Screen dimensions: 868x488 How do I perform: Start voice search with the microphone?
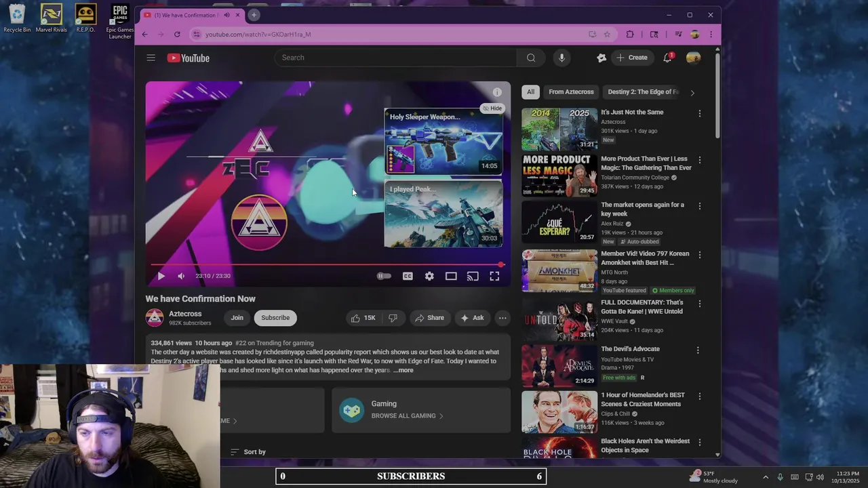(x=561, y=58)
